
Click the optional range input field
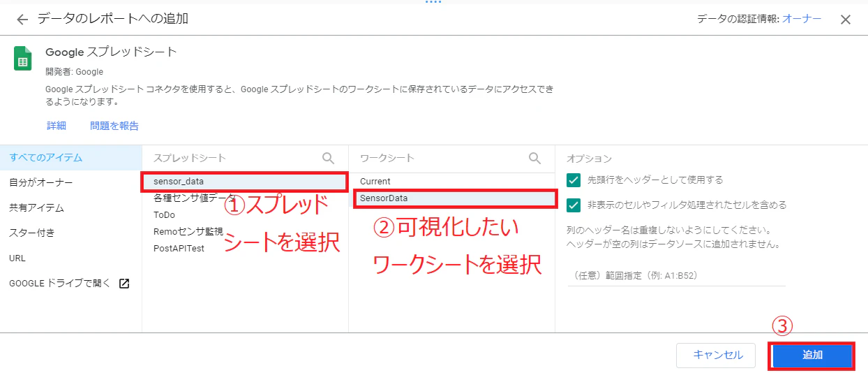[676, 275]
